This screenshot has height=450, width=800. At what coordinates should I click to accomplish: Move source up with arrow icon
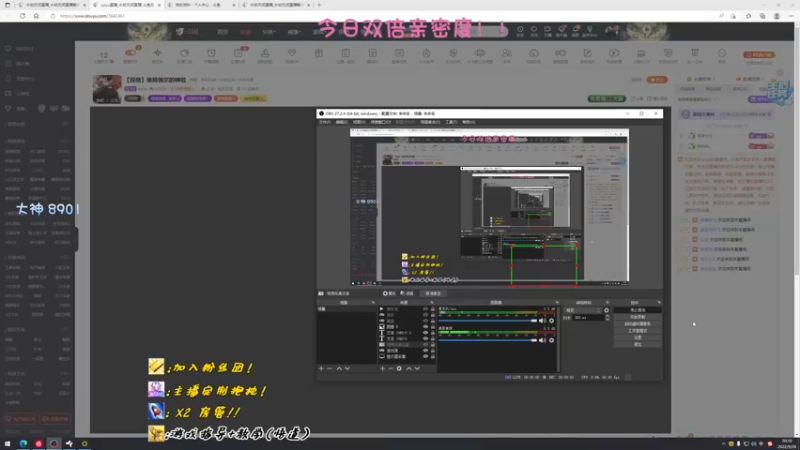click(409, 368)
